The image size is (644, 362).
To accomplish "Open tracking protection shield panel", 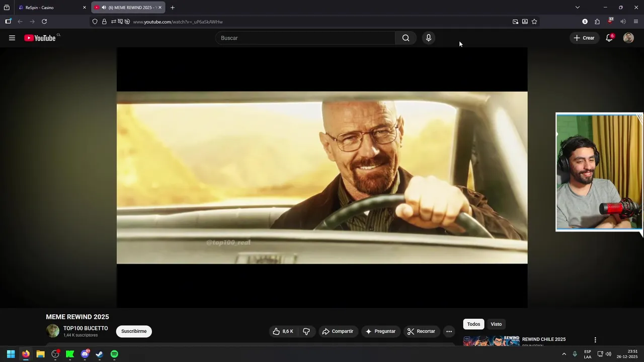I will (x=95, y=22).
